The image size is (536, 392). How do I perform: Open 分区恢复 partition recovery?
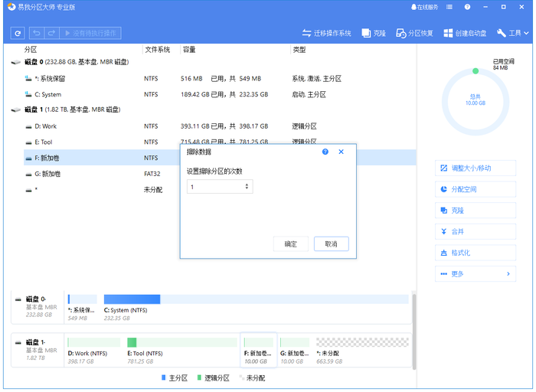pyautogui.click(x=414, y=34)
